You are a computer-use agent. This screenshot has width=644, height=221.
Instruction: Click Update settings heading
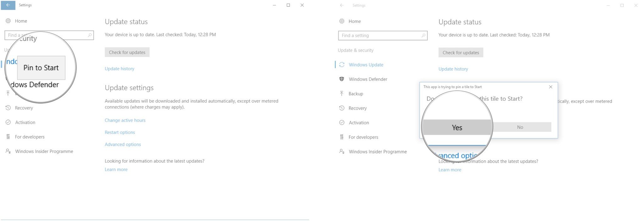tap(129, 88)
